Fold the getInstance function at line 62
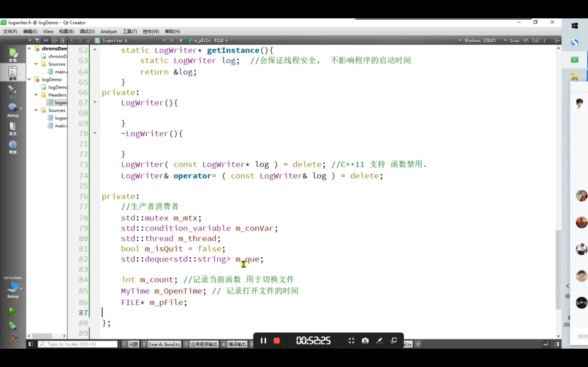This screenshot has height=367, width=588. (x=95, y=50)
